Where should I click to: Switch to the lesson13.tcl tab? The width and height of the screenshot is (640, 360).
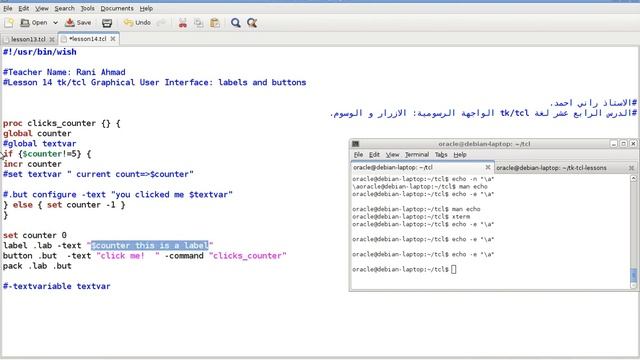pyautogui.click(x=28, y=39)
